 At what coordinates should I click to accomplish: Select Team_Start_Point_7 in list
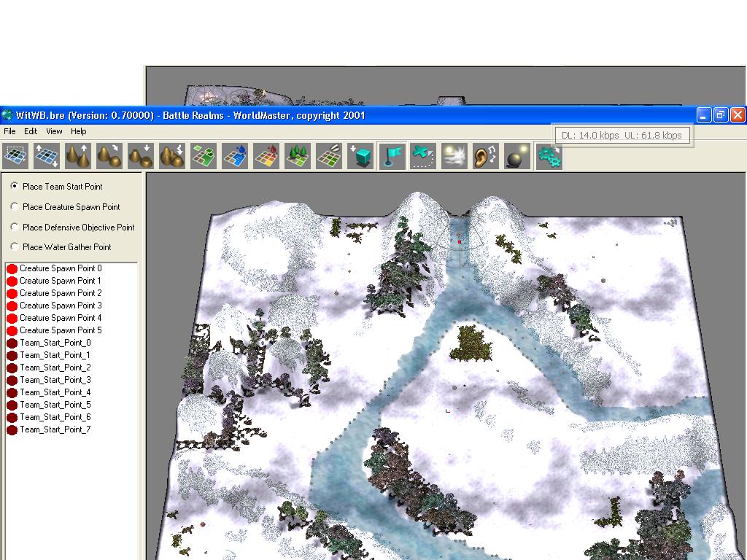click(49, 429)
